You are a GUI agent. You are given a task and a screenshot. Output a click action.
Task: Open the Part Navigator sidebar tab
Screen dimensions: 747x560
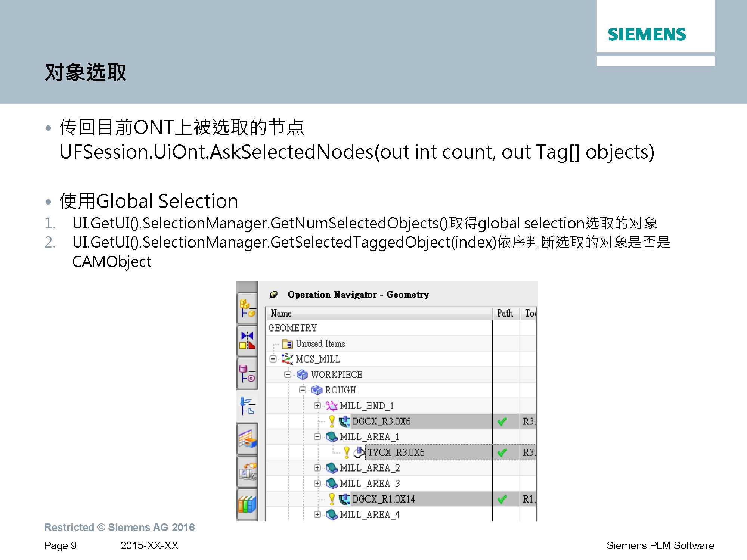247,373
